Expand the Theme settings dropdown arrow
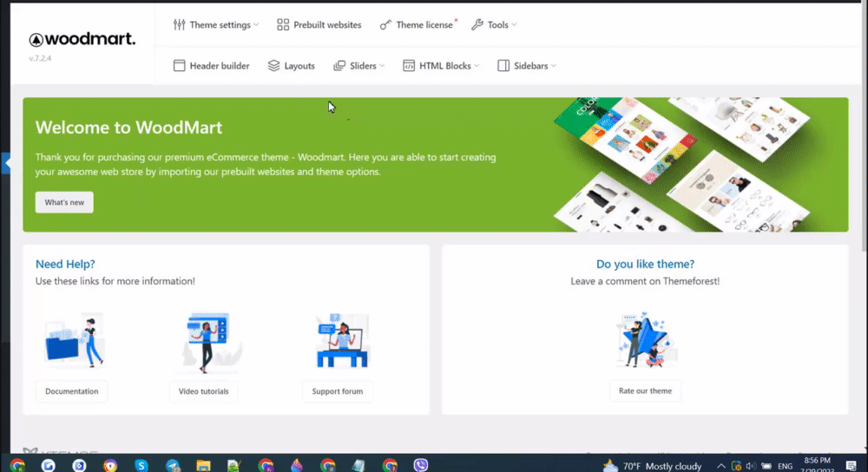868x472 pixels. [256, 25]
